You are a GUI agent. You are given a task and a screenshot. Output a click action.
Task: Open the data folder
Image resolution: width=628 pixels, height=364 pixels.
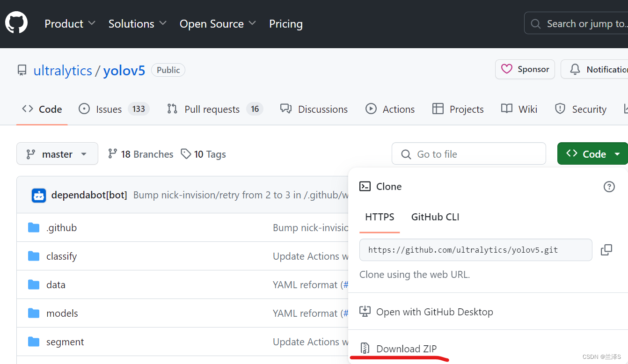(56, 285)
